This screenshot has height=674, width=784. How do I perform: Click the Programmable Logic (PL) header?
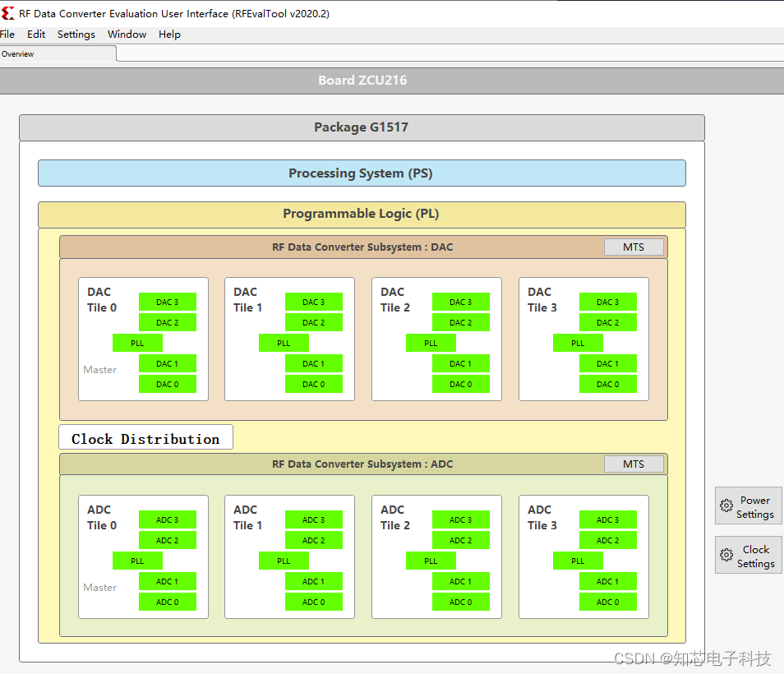362,214
